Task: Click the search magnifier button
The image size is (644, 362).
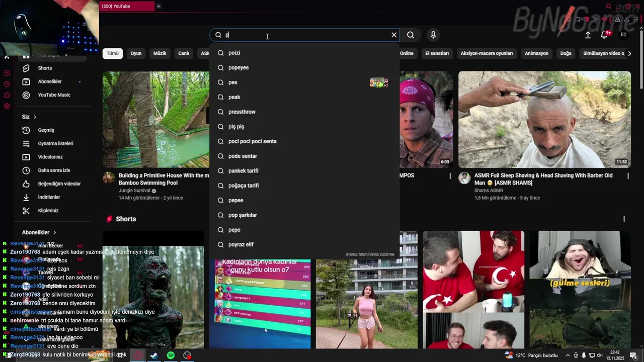Action: 411,35
